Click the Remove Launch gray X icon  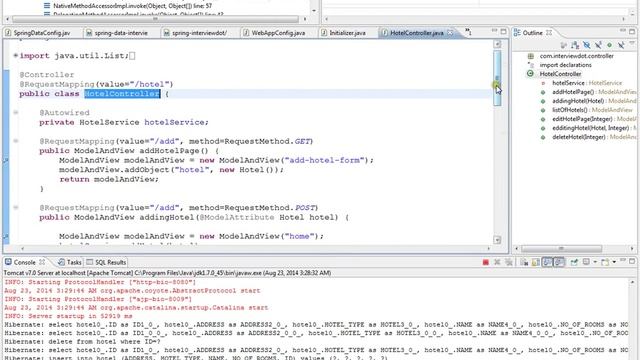pyautogui.click(x=497, y=262)
